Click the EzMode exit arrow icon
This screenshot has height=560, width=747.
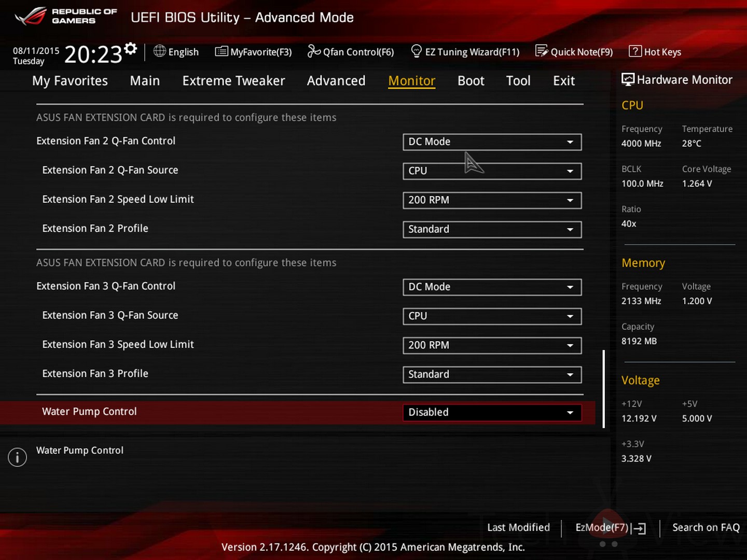[639, 528]
